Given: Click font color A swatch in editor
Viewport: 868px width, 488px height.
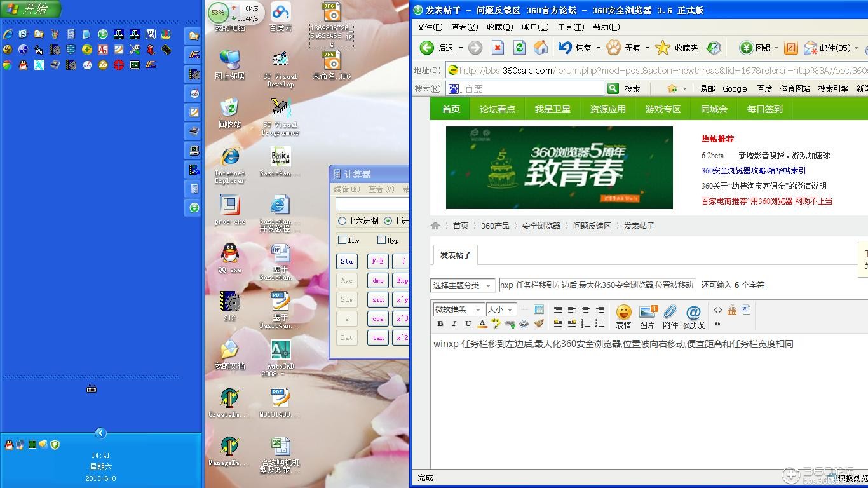Looking at the screenshot, I should point(482,323).
